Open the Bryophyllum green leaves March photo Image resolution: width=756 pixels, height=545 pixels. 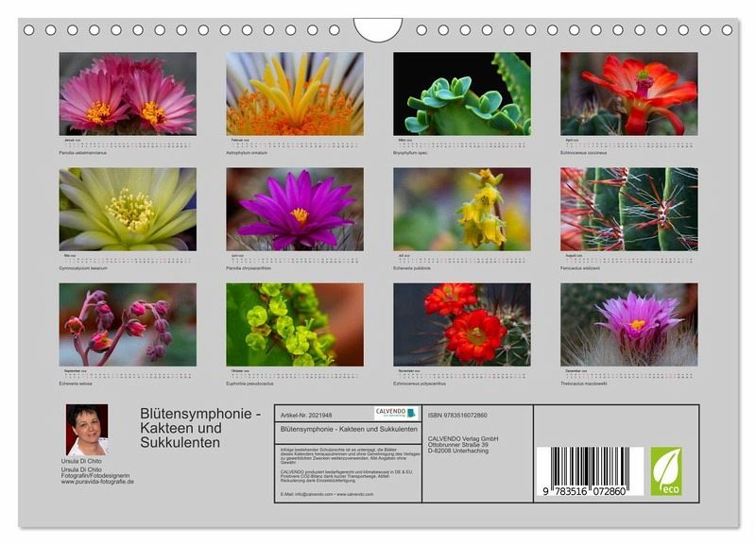(462, 94)
